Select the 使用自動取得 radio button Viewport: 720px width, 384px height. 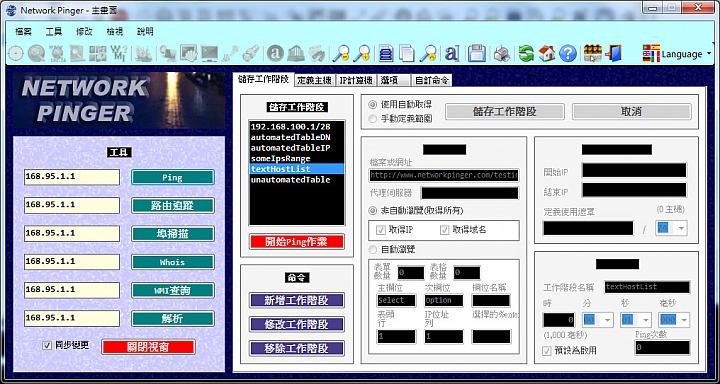[373, 105]
